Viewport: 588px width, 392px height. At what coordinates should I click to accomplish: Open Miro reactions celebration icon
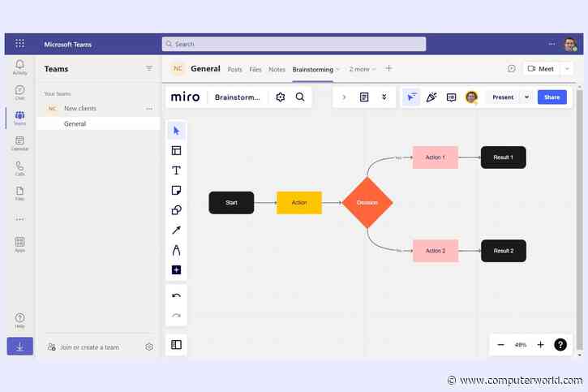tap(431, 97)
